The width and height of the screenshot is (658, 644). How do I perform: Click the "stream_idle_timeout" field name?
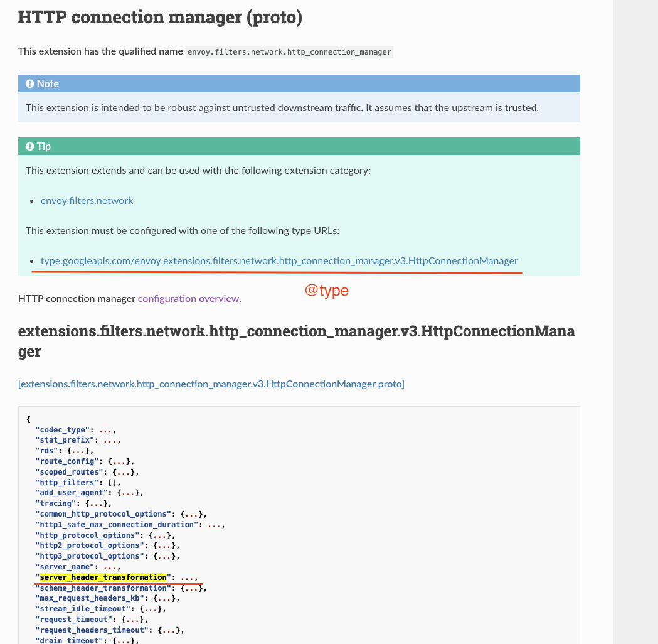click(83, 609)
